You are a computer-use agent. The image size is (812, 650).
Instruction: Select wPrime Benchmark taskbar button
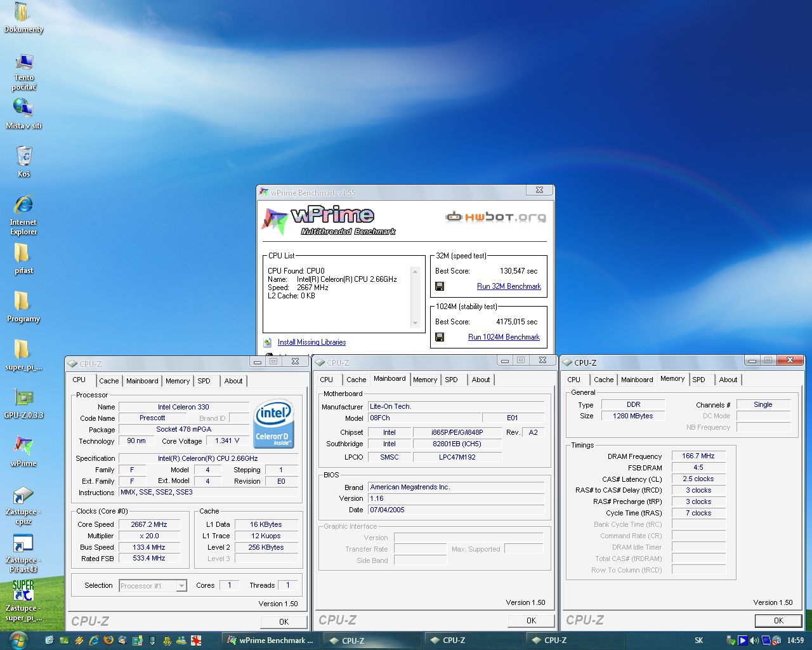point(272,640)
